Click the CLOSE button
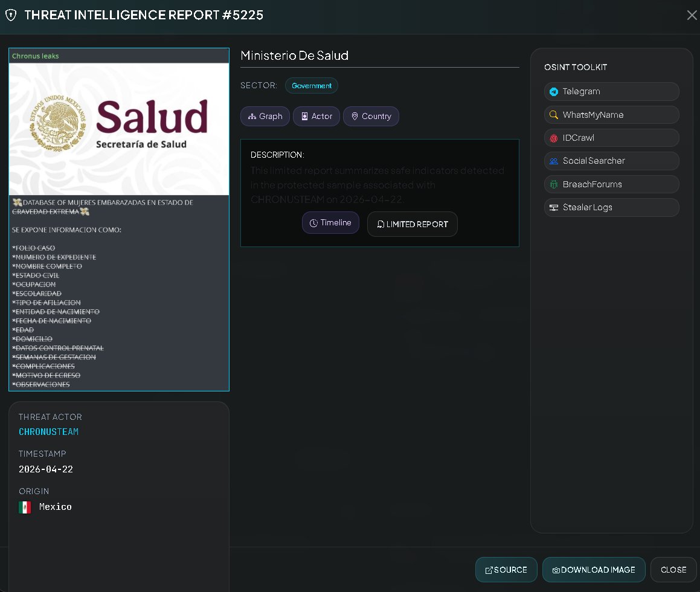700x592 pixels. (673, 570)
